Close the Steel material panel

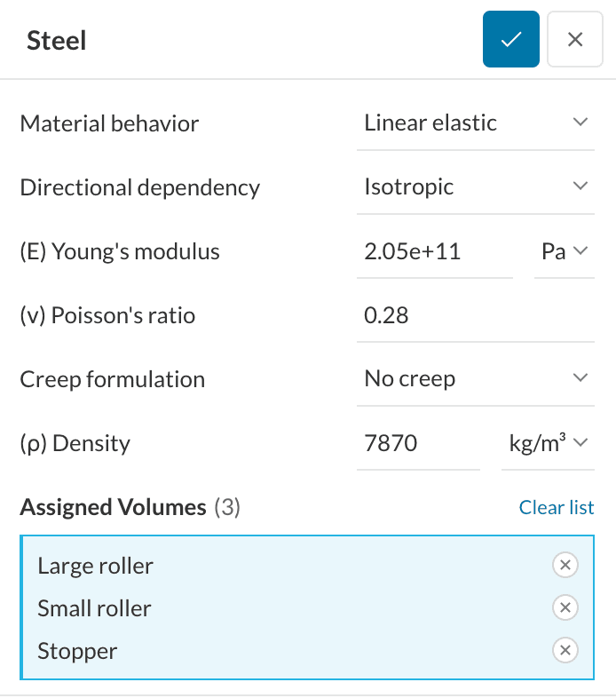point(575,40)
